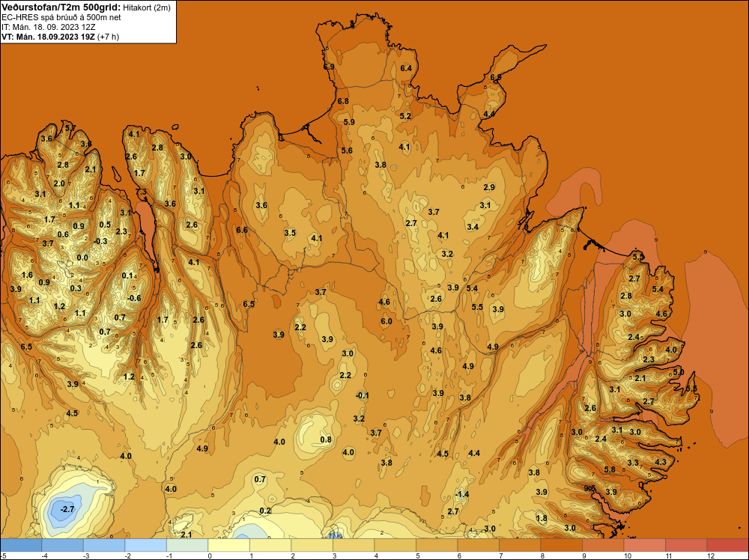
Task: Click the 0.3 temperature value
Action: click(76, 288)
